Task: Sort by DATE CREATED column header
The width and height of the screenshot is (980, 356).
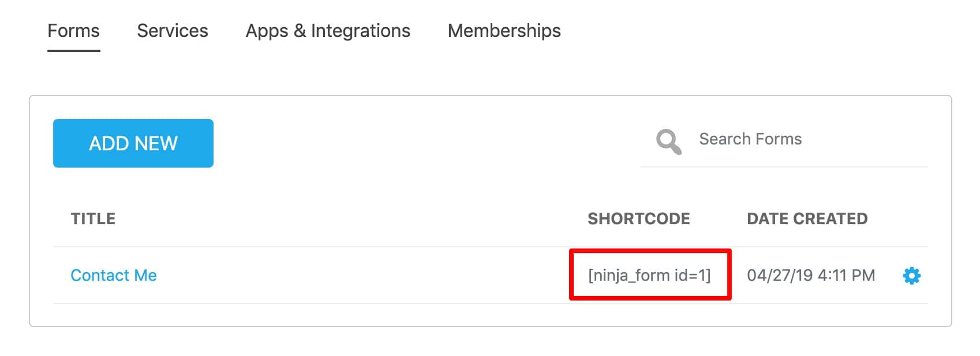Action: (807, 218)
